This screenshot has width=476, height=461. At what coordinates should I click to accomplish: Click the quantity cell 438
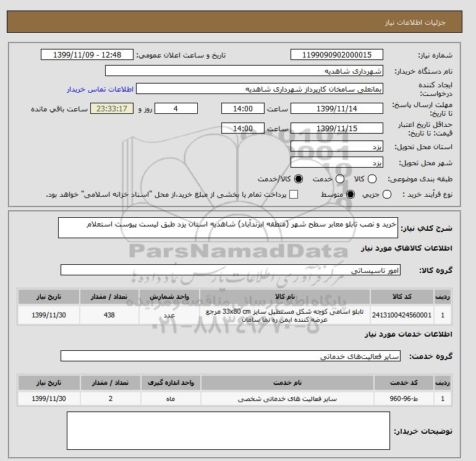pyautogui.click(x=109, y=315)
